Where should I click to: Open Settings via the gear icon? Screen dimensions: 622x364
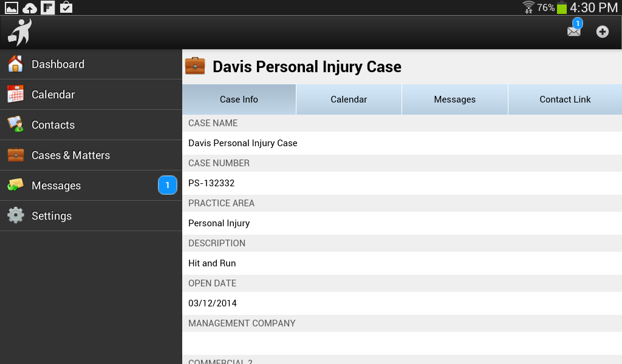(x=15, y=215)
